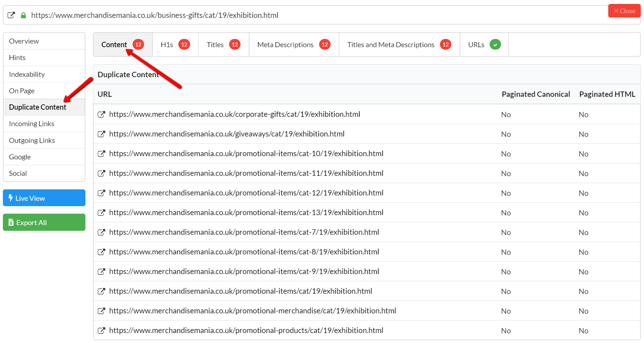Image resolution: width=644 pixels, height=343 pixels.
Task: Click the green Export All button
Action: pos(44,222)
